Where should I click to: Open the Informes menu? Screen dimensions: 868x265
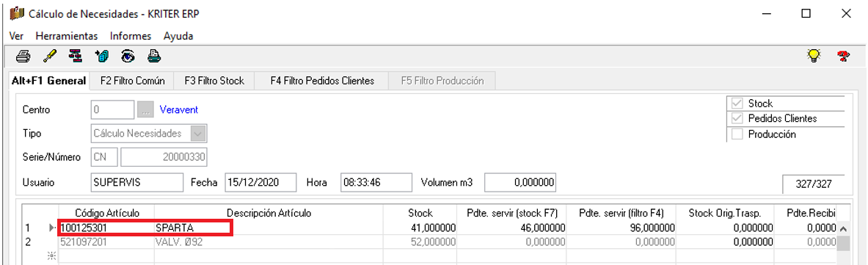coord(131,36)
